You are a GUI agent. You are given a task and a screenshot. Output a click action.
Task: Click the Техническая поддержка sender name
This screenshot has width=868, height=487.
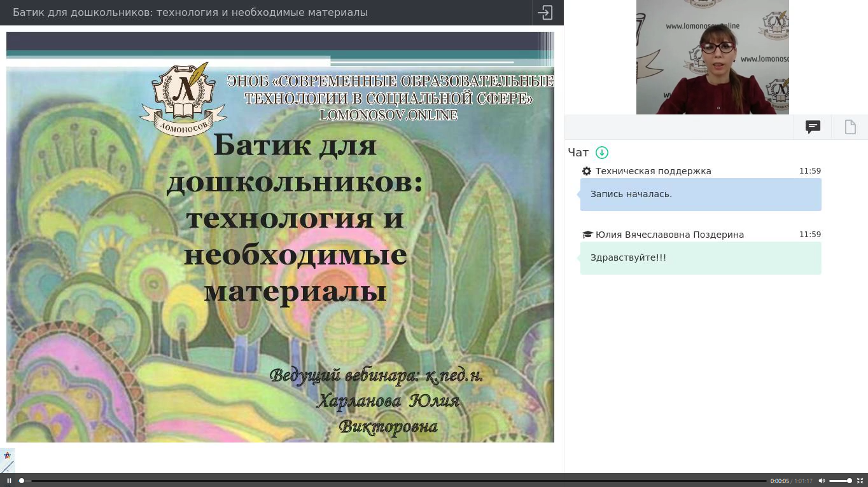tap(653, 171)
